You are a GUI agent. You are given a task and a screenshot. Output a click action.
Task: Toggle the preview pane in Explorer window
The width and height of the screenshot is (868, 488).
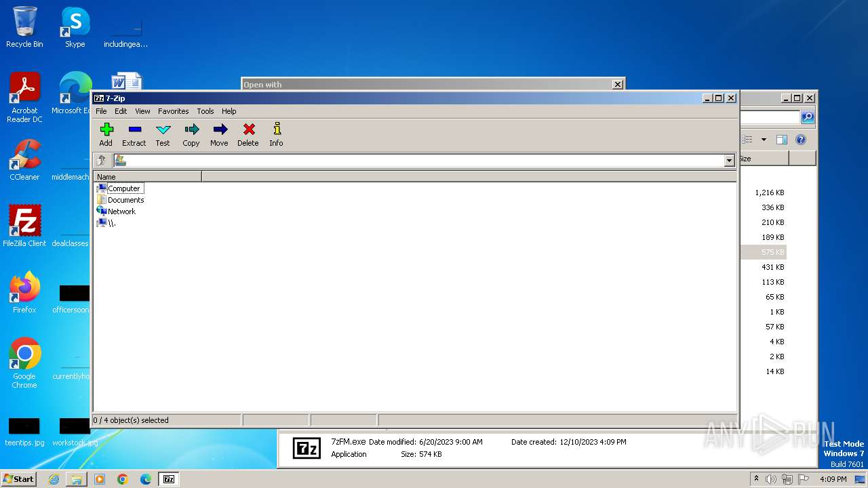coord(781,140)
